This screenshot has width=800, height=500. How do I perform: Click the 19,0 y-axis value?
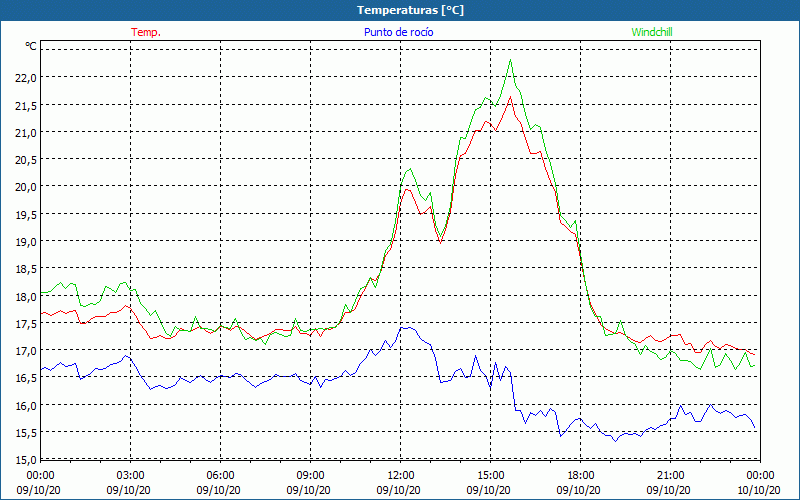pos(26,241)
